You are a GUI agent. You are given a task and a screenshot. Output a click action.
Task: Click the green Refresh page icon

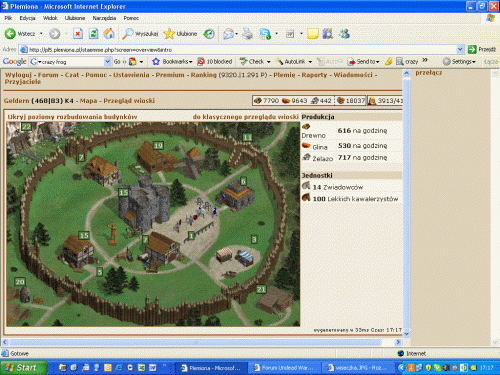[x=93, y=34]
